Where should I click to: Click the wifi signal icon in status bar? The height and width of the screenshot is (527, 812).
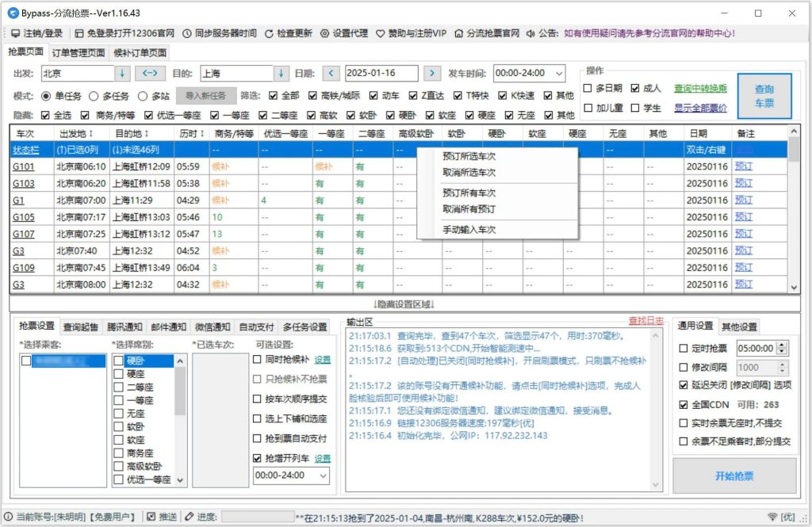pyautogui.click(x=772, y=516)
